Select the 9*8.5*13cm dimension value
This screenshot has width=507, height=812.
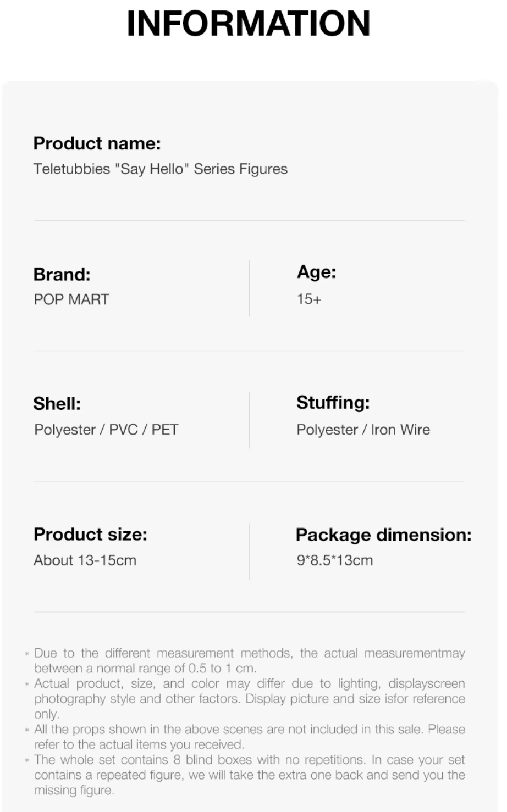pyautogui.click(x=334, y=560)
